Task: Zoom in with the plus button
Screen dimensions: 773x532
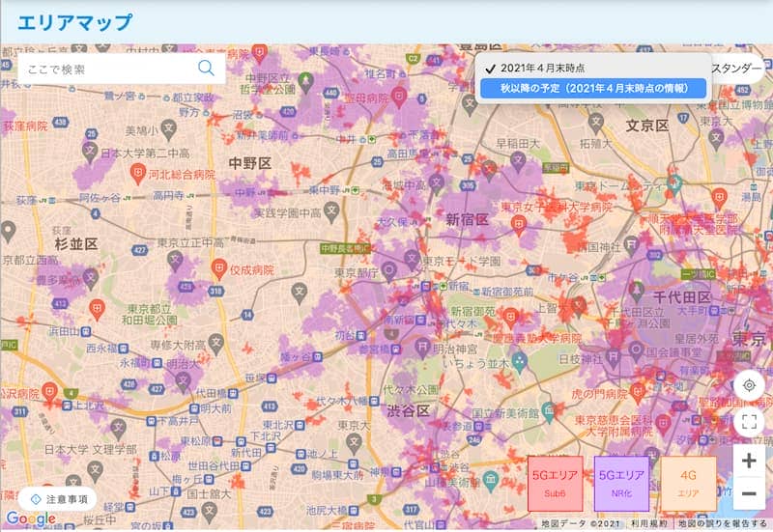Action: [749, 461]
